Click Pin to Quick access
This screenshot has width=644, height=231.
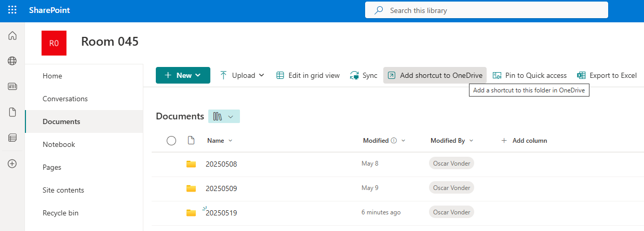click(x=530, y=75)
